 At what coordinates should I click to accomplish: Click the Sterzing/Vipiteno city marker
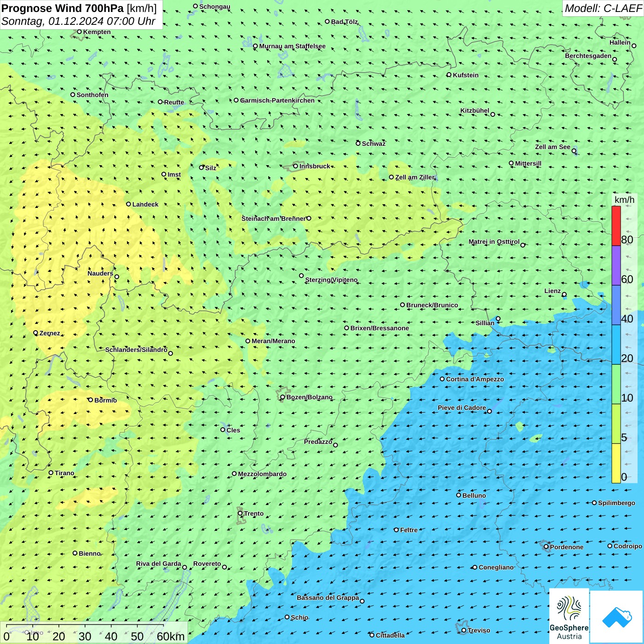[302, 276]
